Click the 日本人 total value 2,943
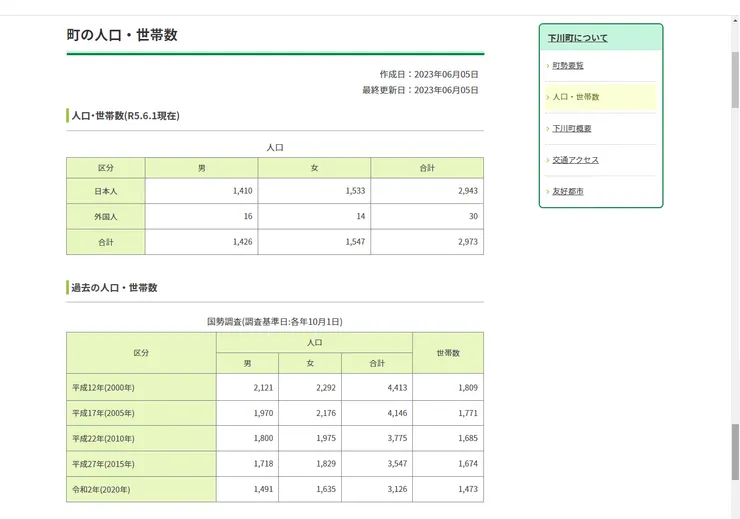This screenshot has width=740, height=519. click(x=468, y=191)
